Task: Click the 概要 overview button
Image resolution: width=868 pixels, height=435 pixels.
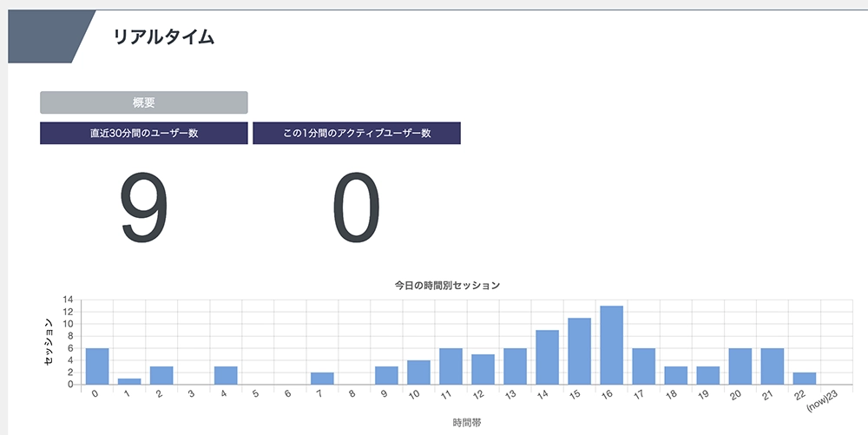Action: tap(144, 102)
